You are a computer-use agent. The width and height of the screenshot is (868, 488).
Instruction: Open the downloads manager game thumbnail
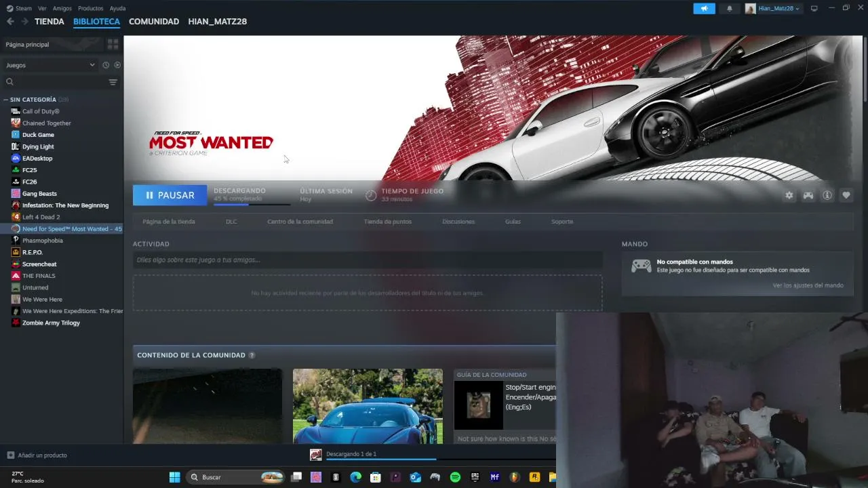click(x=316, y=455)
